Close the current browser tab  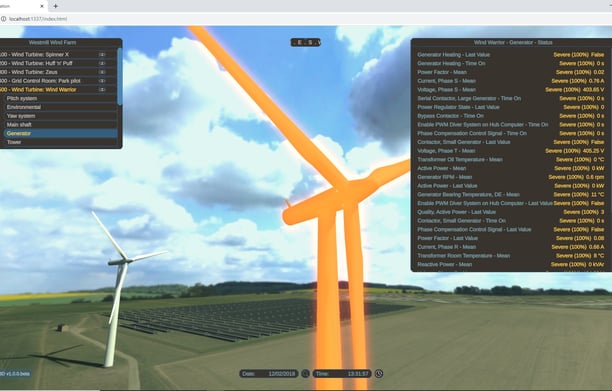pos(42,6)
